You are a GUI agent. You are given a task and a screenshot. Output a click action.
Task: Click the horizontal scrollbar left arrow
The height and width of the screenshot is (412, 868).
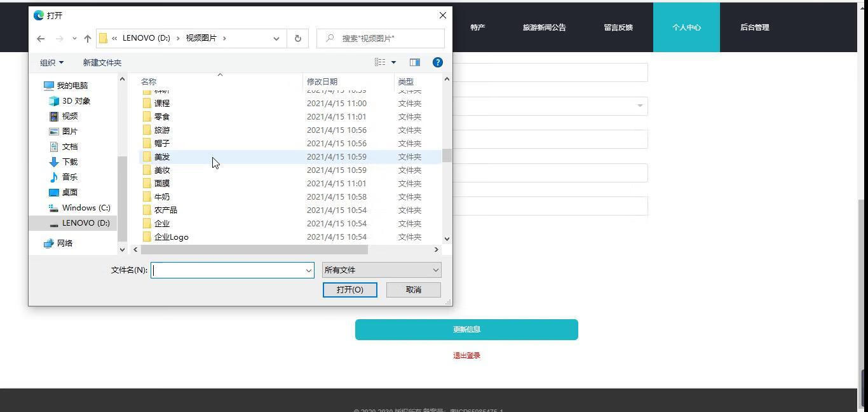coord(135,250)
